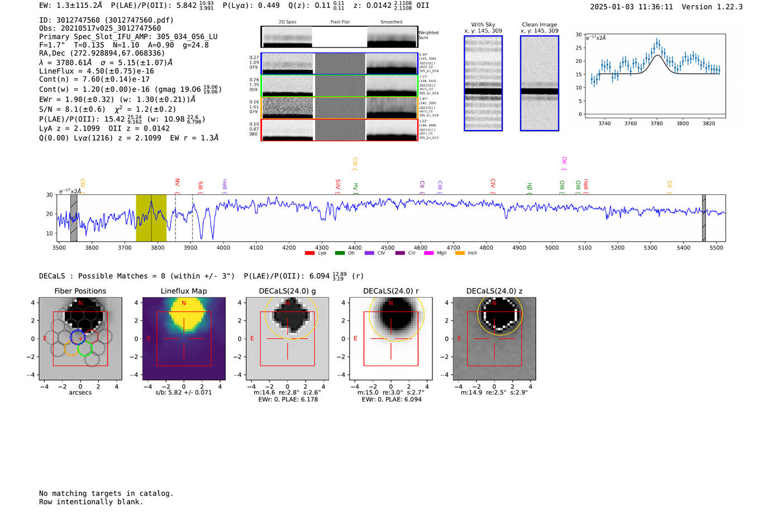Pick the dark purple CIII legend swatch
This screenshot has width=782, height=532.
click(x=400, y=253)
